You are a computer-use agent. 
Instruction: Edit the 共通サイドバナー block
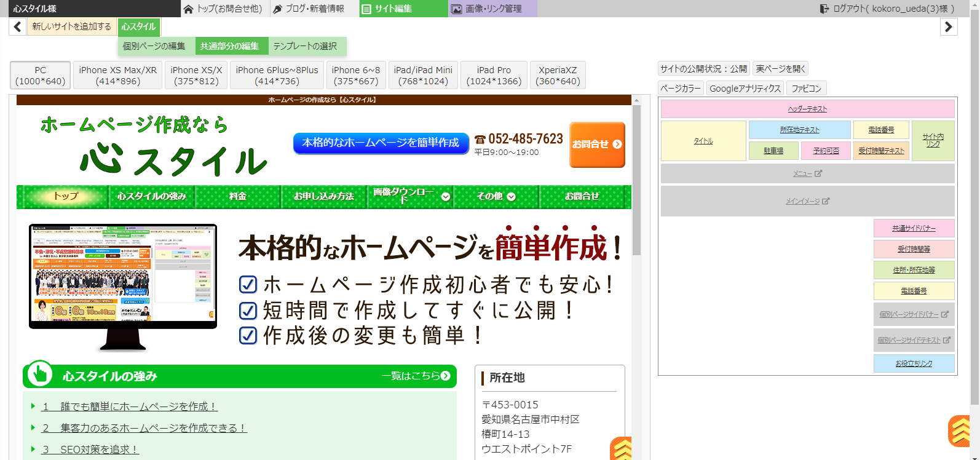click(x=914, y=228)
